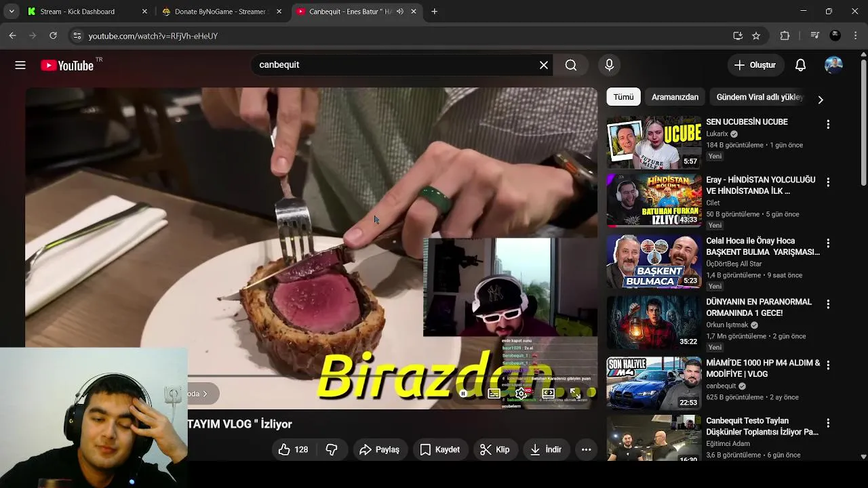Clear the search box with the X

(543, 65)
